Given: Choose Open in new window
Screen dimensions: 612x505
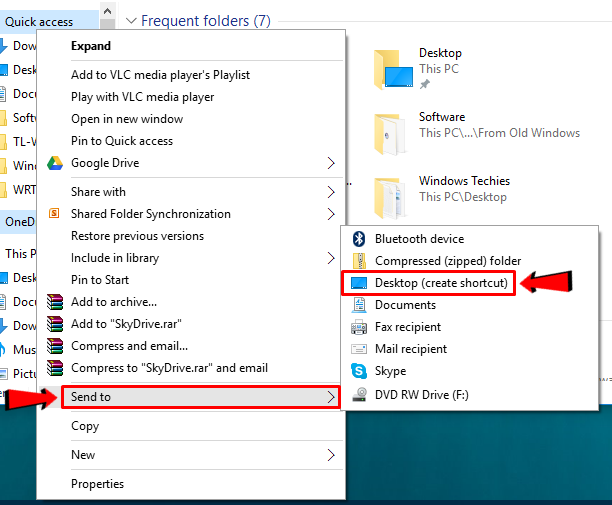Looking at the screenshot, I should click(191, 119).
